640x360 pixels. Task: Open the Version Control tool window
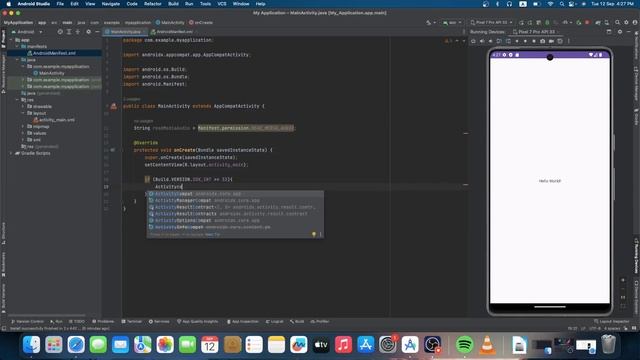[x=27, y=322]
